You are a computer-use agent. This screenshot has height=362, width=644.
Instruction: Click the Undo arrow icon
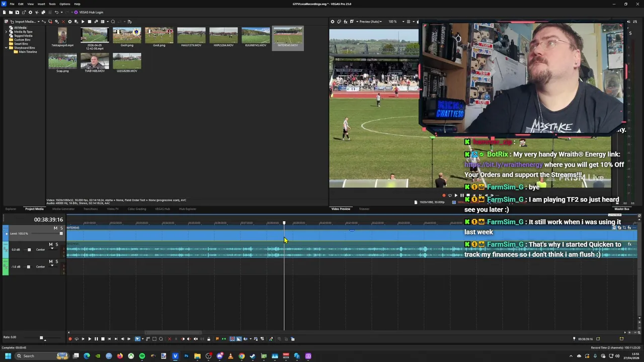coord(56,12)
